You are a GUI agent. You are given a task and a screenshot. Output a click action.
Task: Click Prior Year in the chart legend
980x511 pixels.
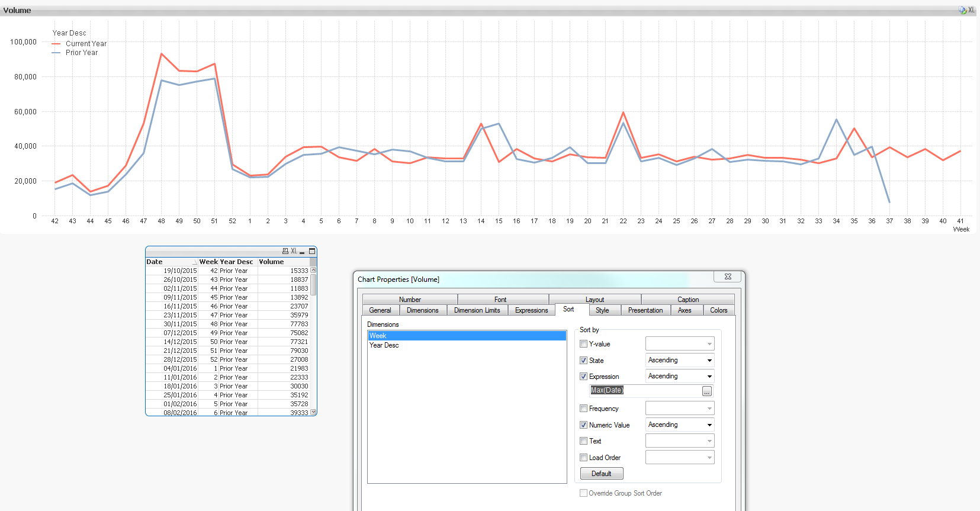pyautogui.click(x=82, y=53)
